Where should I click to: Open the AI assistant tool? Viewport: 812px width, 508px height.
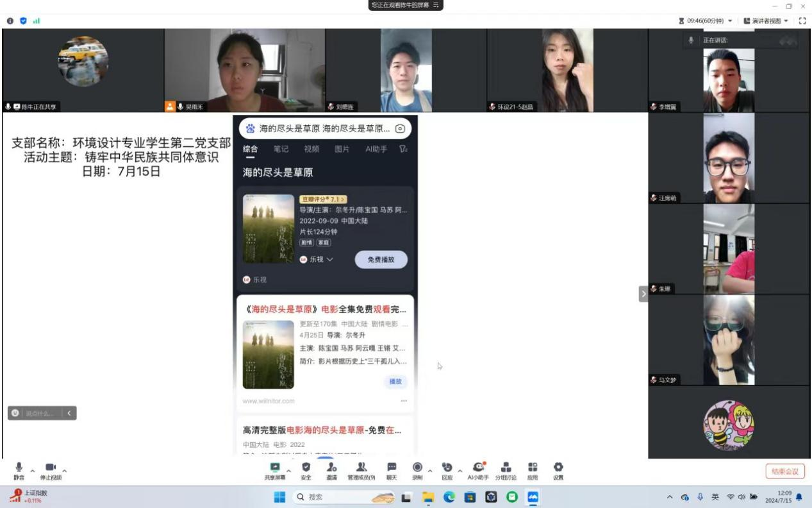(478, 470)
